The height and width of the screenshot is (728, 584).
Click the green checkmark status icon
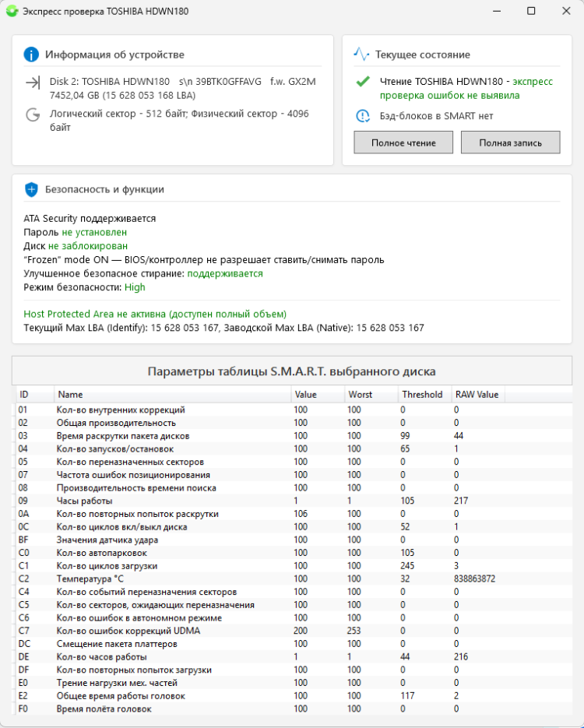(362, 81)
